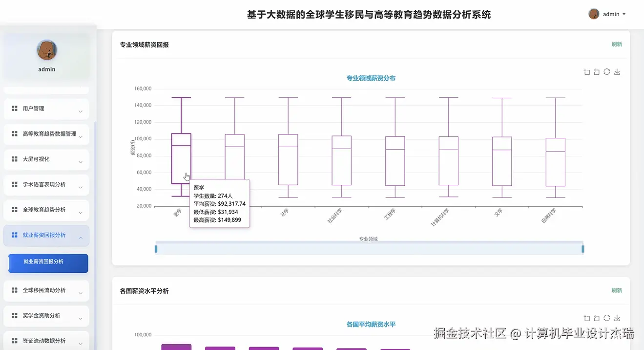Click the 专业领域薪资分布 chart title
Image resolution: width=644 pixels, height=350 pixels.
(371, 78)
